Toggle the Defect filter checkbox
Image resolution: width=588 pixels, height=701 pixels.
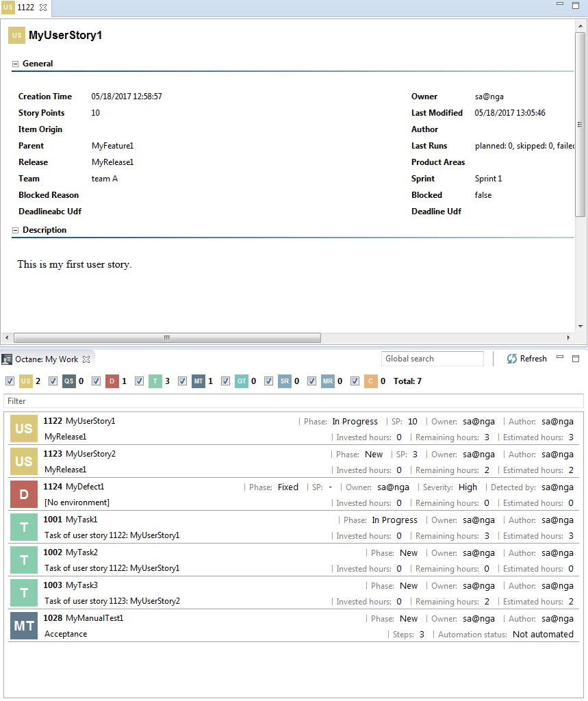tap(96, 381)
